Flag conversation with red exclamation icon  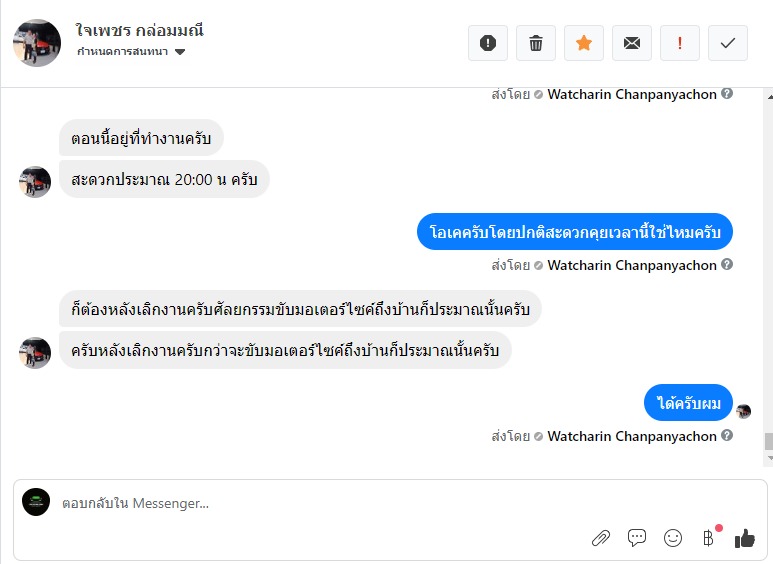click(x=680, y=43)
